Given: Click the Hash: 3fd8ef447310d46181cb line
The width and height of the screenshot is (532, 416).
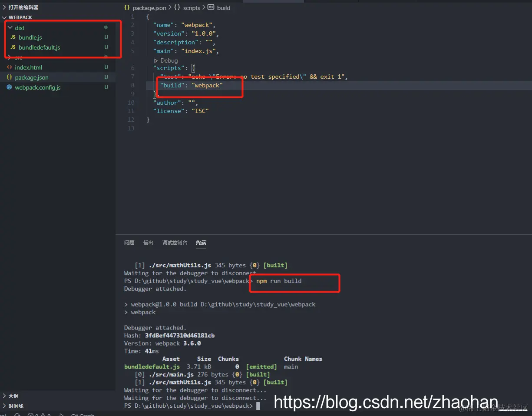Looking at the screenshot, I should [x=169, y=335].
